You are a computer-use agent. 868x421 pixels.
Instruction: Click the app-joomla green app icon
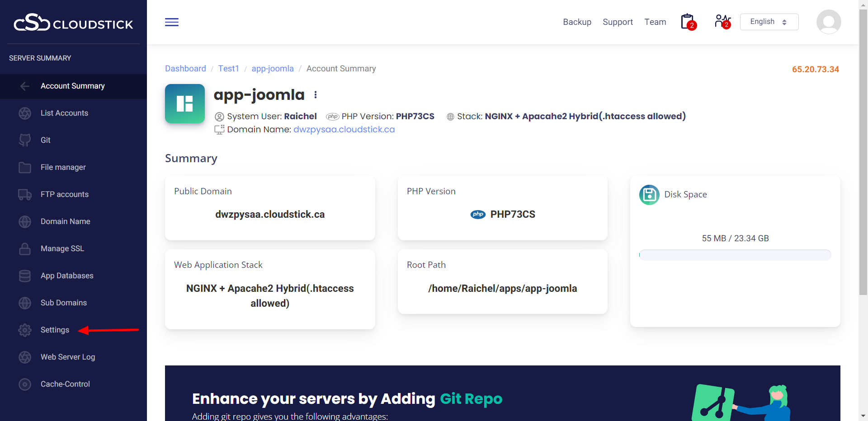185,103
